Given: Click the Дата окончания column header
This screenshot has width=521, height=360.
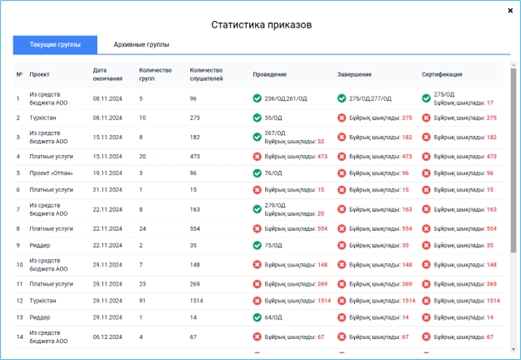Looking at the screenshot, I should tap(107, 74).
